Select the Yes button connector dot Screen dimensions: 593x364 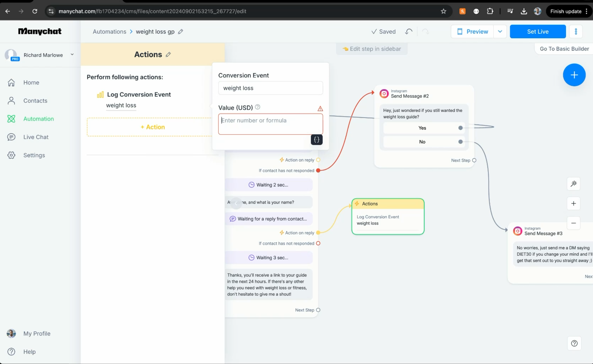coord(460,128)
